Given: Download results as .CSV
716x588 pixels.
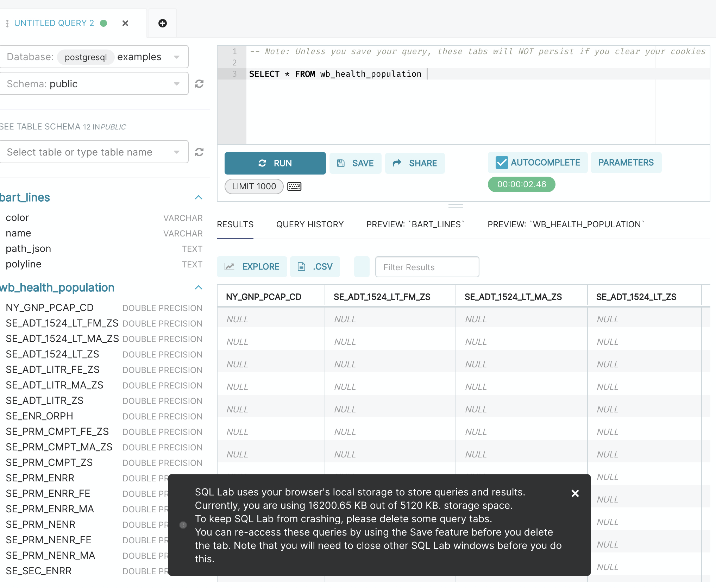Looking at the screenshot, I should [x=315, y=267].
